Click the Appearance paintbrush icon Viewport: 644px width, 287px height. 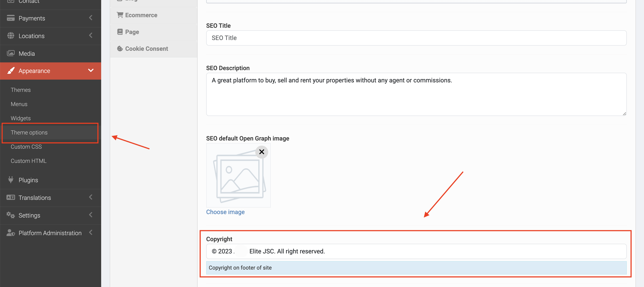(11, 71)
